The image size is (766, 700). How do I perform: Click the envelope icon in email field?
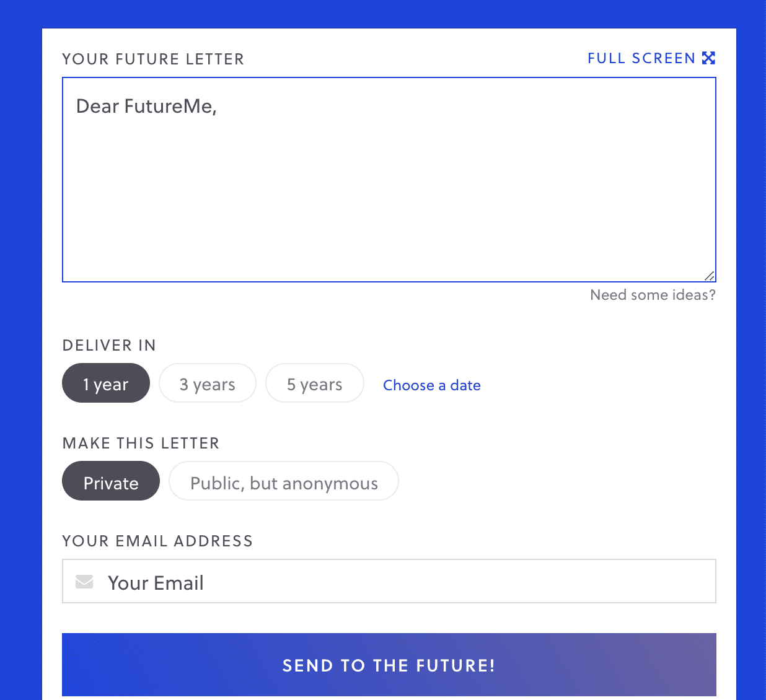coord(84,582)
